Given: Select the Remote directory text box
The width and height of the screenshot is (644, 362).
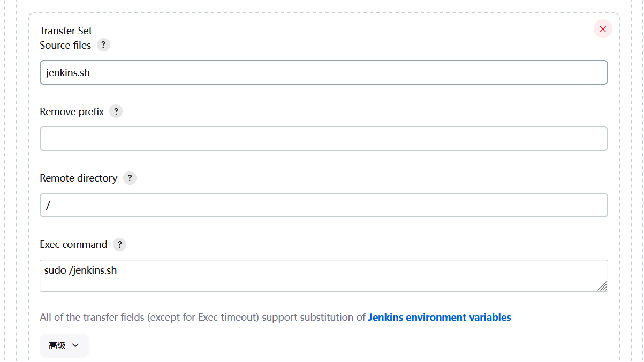Looking at the screenshot, I should 323,205.
